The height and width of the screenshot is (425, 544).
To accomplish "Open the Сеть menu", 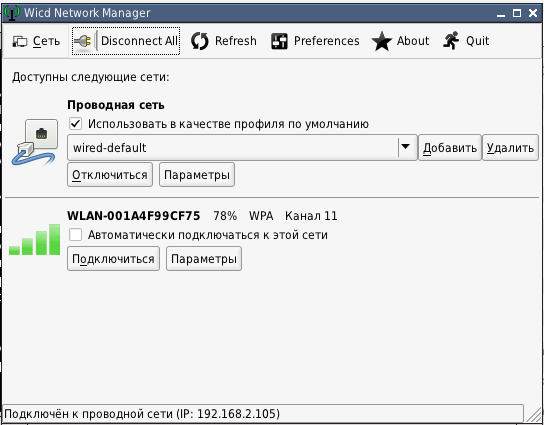I will (36, 41).
